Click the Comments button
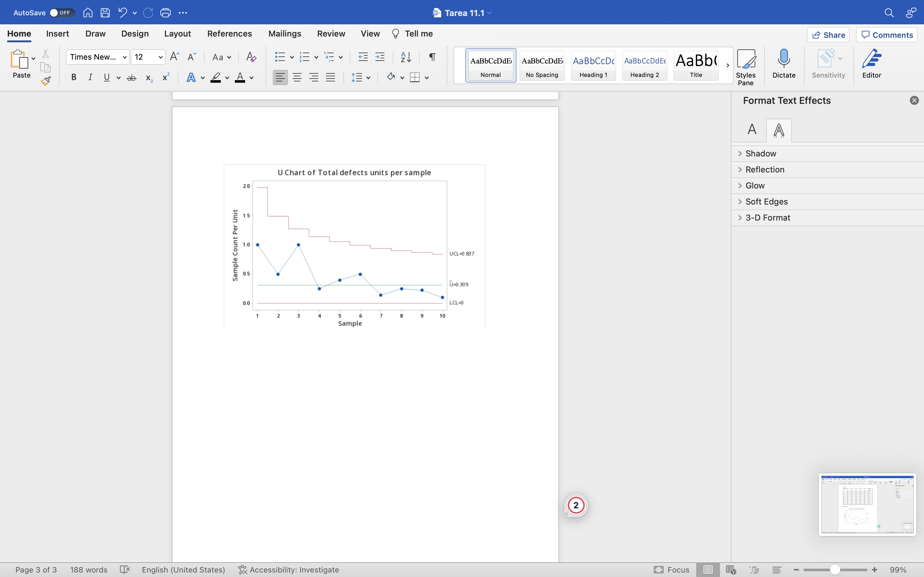 (886, 35)
